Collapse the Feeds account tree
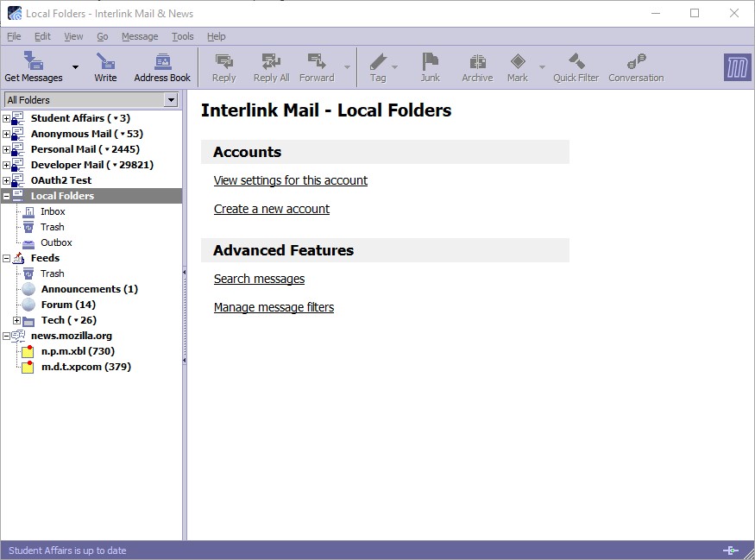Screen dimensions: 755x560 [6, 258]
